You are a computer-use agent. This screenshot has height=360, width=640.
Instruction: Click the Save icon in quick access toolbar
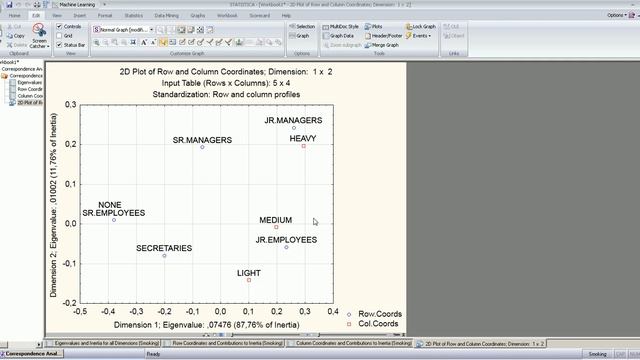(9, 4)
